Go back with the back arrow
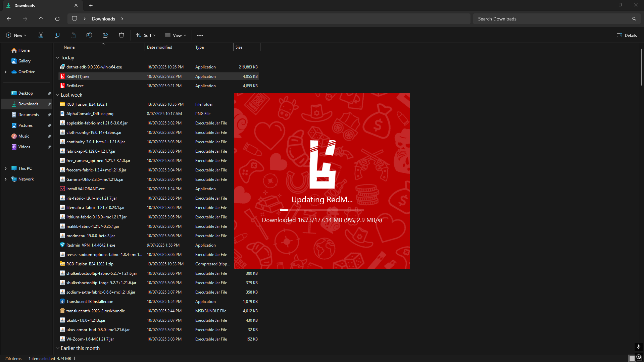Screen dimensions: 644x362 9,19
